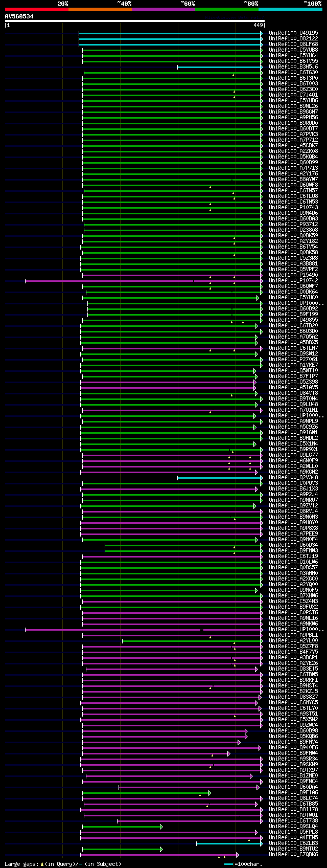Image resolution: width=327 pixels, height=868 pixels.
Task: Select the UniRef100_Q9ZWC4 label
Action: [293, 725]
